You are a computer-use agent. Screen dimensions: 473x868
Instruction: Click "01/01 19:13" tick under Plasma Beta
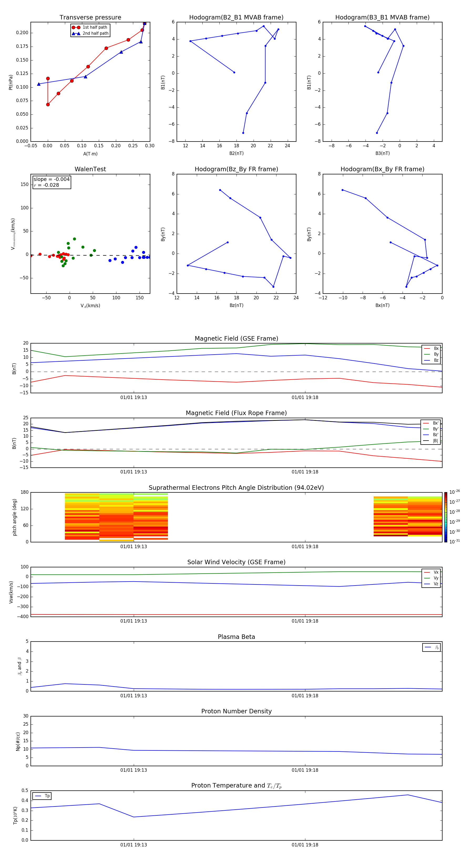(134, 696)
